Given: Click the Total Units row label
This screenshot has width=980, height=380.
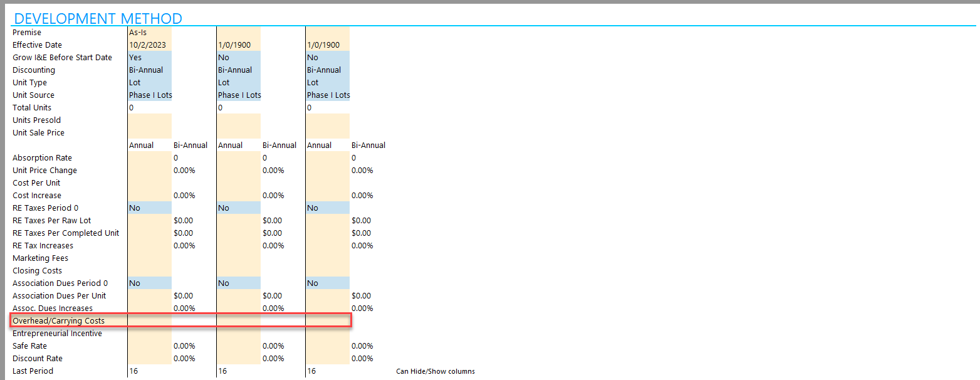Looking at the screenshot, I should pyautogui.click(x=32, y=107).
